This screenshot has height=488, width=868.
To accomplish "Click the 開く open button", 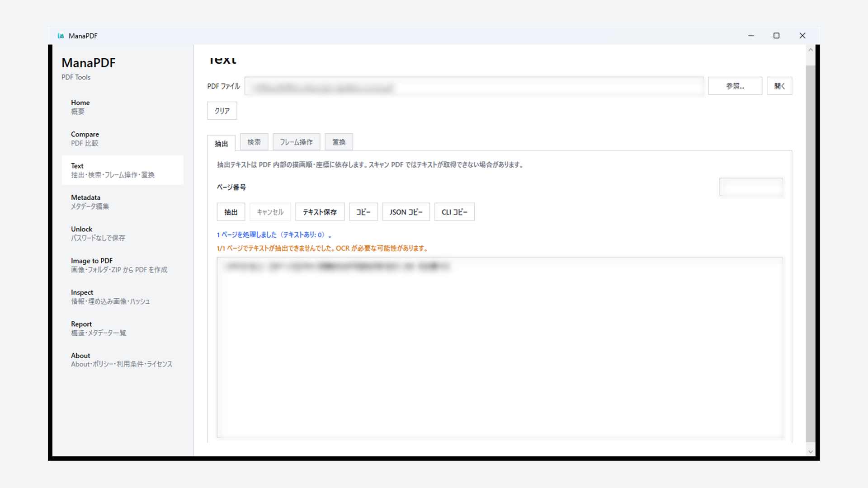I will click(x=779, y=86).
